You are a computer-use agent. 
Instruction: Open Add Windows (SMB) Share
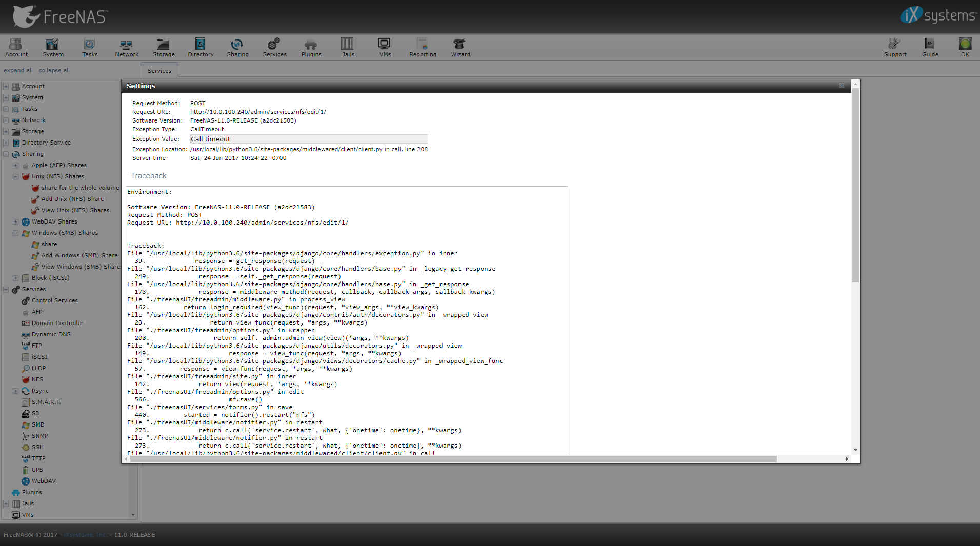(x=79, y=255)
